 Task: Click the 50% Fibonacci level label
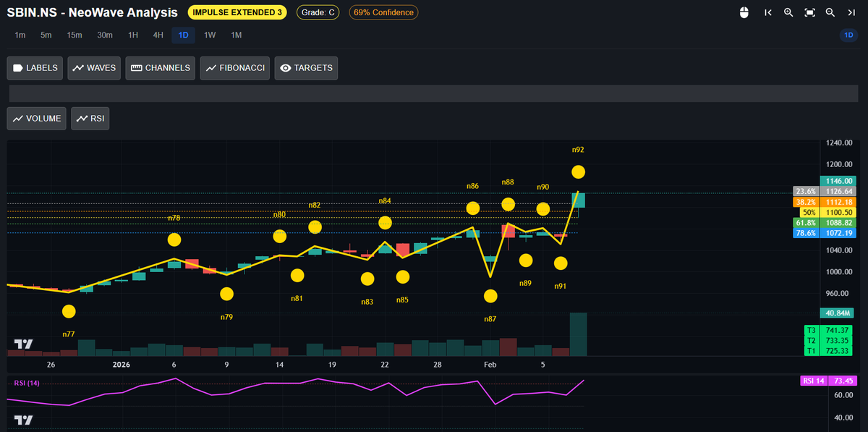pyautogui.click(x=829, y=212)
